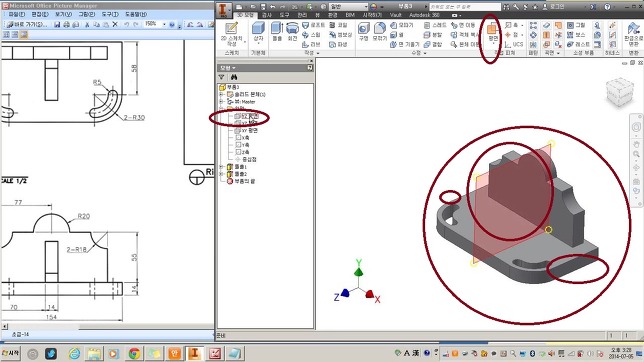The height and width of the screenshot is (362, 644).
Task: Select the Y Axis (Y축) tree item
Action: point(243,145)
